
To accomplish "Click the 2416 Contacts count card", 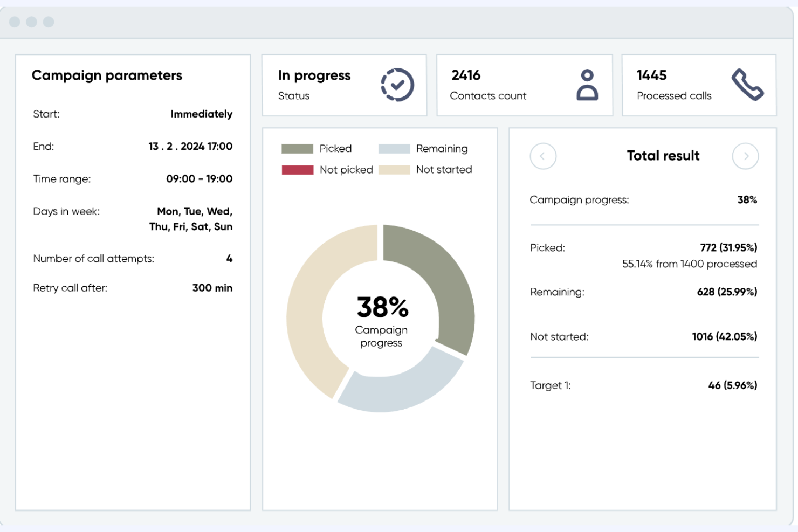I will 524,85.
